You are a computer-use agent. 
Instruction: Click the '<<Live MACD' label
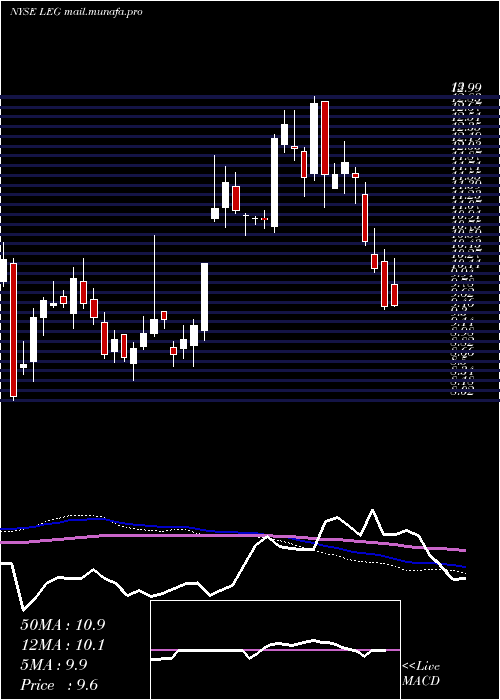point(421,674)
